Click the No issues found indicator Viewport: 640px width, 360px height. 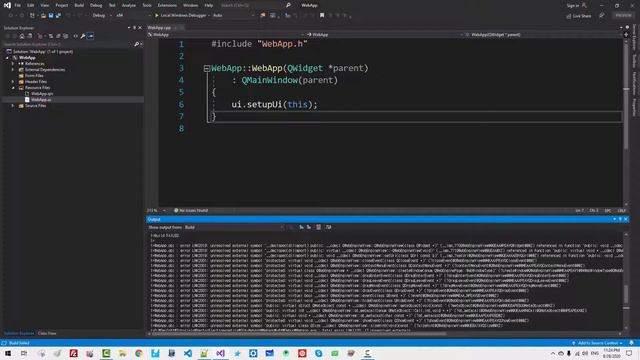[191, 211]
